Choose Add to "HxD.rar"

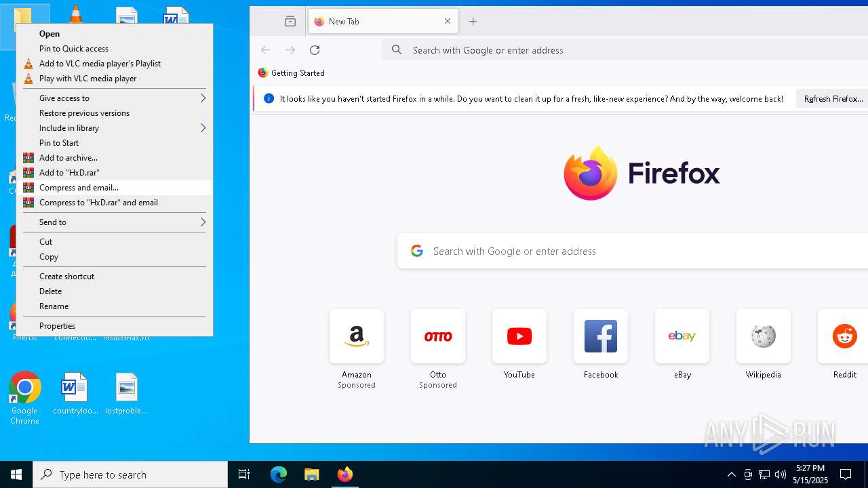pyautogui.click(x=115, y=173)
